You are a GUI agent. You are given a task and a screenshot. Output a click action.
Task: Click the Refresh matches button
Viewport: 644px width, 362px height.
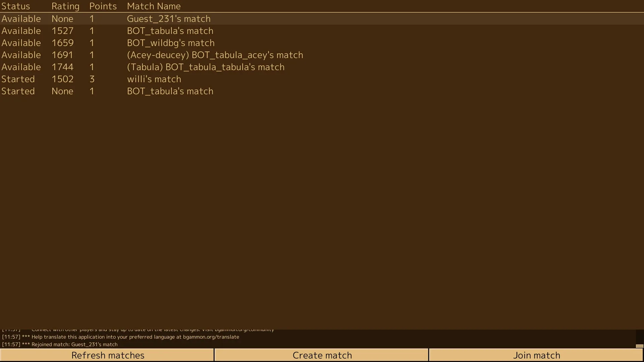click(x=107, y=355)
